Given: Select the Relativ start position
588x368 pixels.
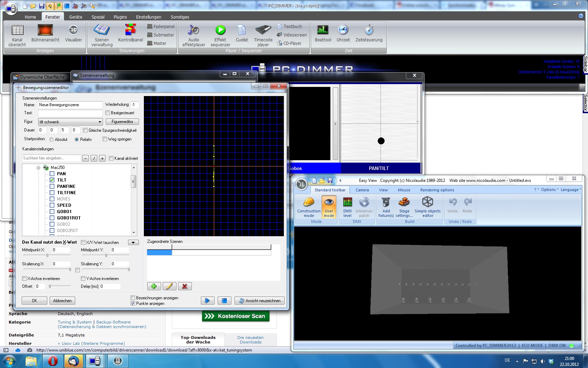Looking at the screenshot, I should (x=77, y=139).
